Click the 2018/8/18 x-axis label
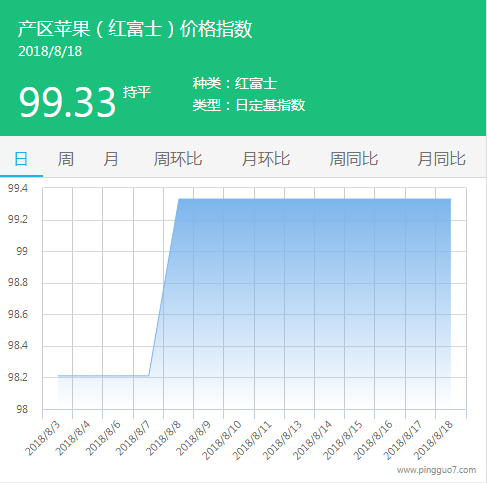 point(433,440)
